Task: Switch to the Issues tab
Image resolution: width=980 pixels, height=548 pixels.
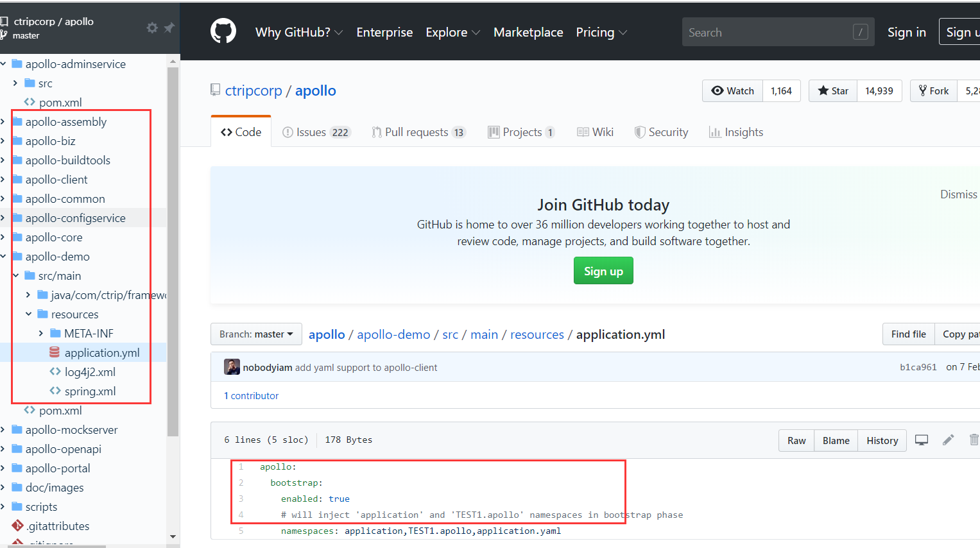Action: (316, 132)
